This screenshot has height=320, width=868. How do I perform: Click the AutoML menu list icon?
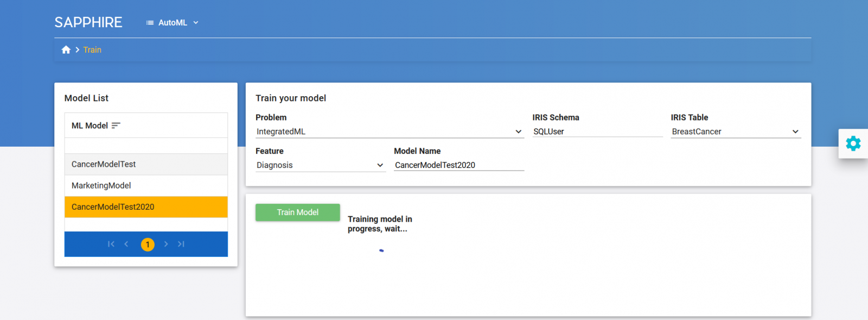click(150, 23)
